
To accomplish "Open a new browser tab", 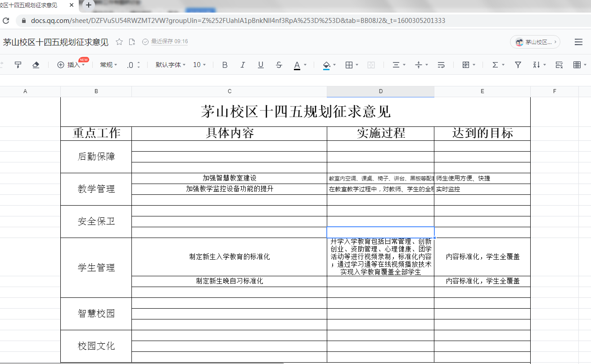I will (89, 5).
